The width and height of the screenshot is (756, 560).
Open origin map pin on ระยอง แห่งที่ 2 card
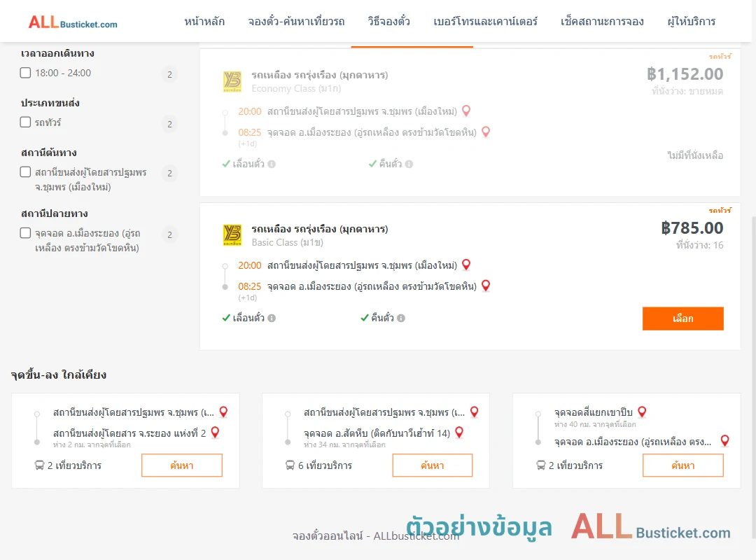click(x=223, y=412)
